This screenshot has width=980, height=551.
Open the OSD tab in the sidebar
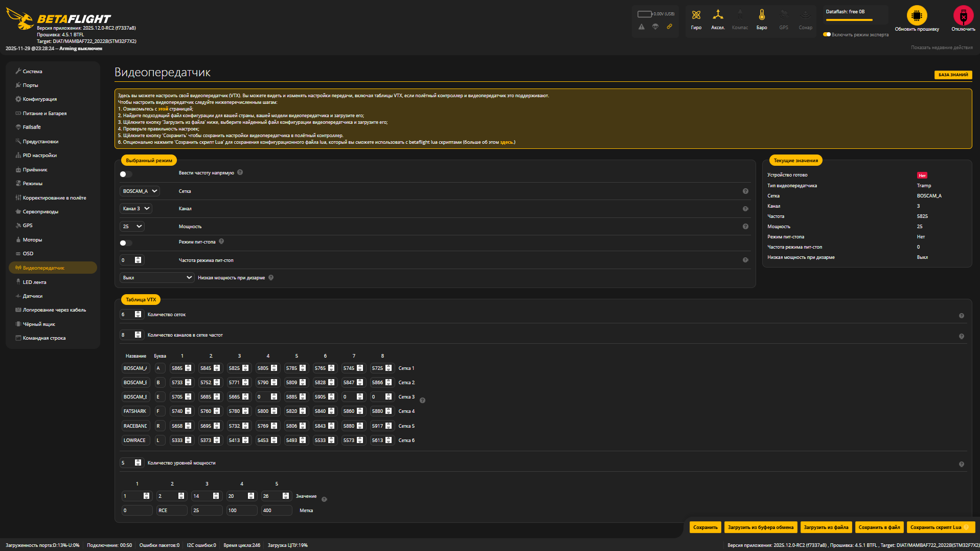tap(28, 253)
